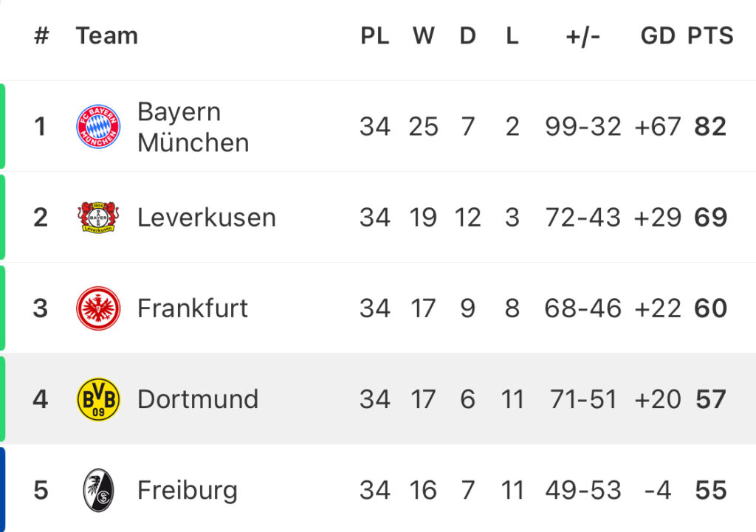Tap the highlighted Dortmund rank number 4
Viewport: 756px width, 532px height.
pos(41,399)
